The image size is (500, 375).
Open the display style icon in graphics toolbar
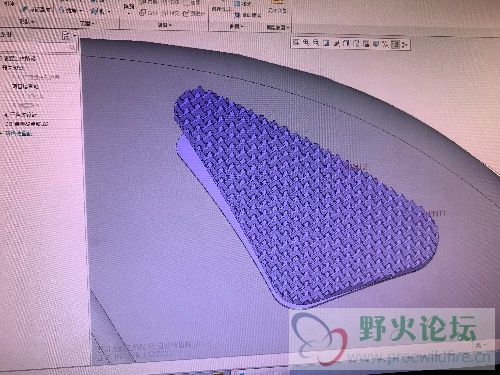click(x=337, y=43)
